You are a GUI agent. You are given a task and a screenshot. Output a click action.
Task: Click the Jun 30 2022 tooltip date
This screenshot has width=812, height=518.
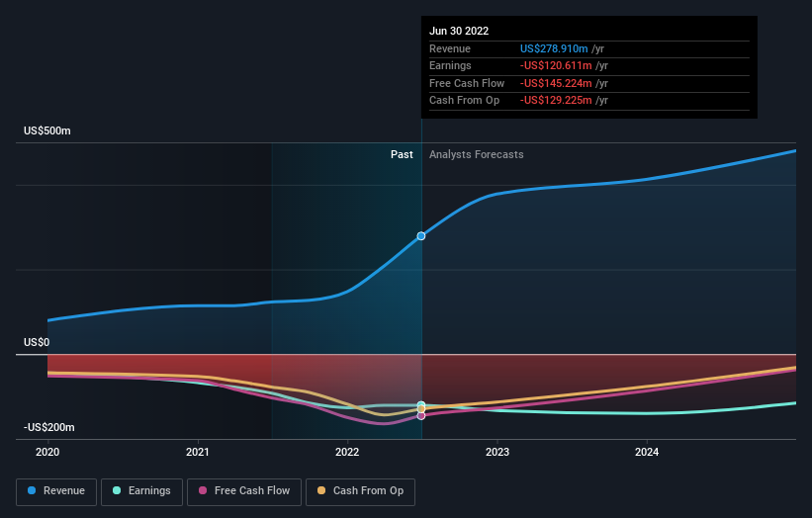click(459, 31)
